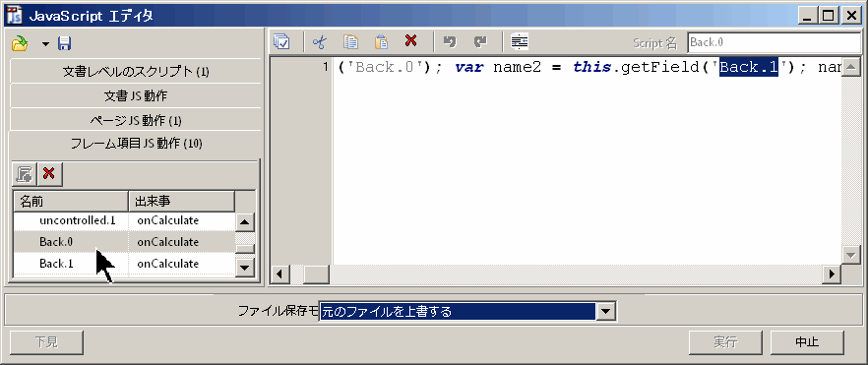Click the select-all checkmark toolbar icon
Screen dimensions: 868x365
pyautogui.click(x=281, y=41)
